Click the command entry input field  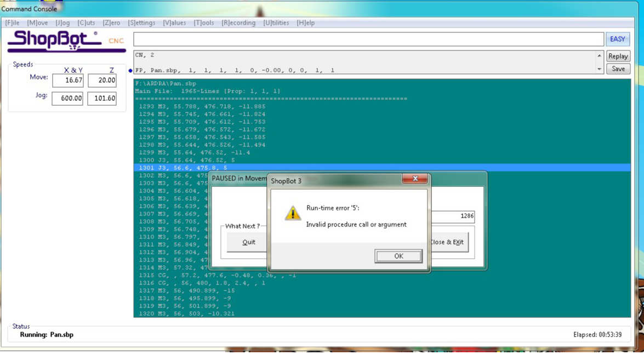pyautogui.click(x=368, y=39)
